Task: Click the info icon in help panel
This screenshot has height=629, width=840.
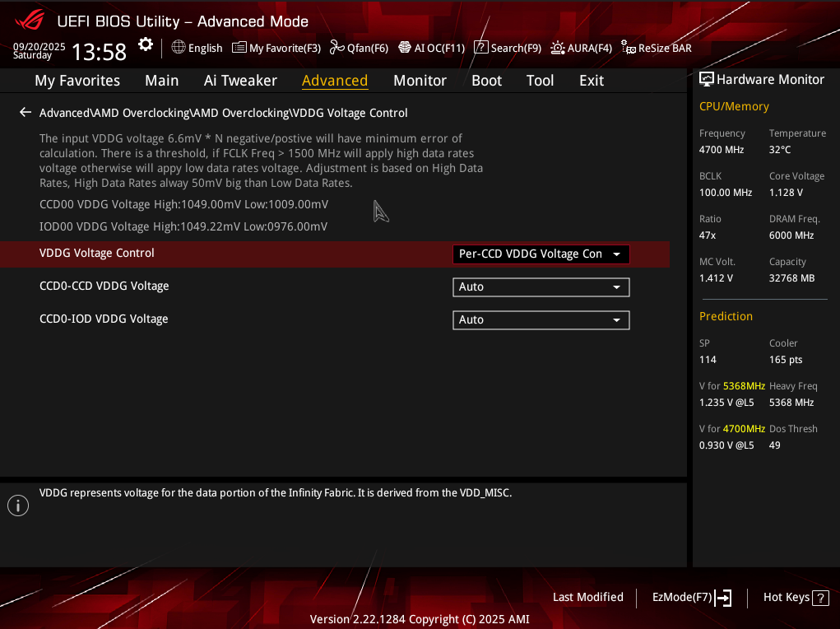Action: (x=18, y=506)
